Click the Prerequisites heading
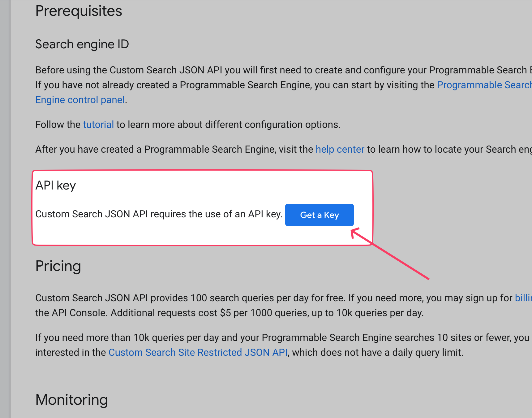Viewport: 532px width, 418px height. (x=79, y=11)
